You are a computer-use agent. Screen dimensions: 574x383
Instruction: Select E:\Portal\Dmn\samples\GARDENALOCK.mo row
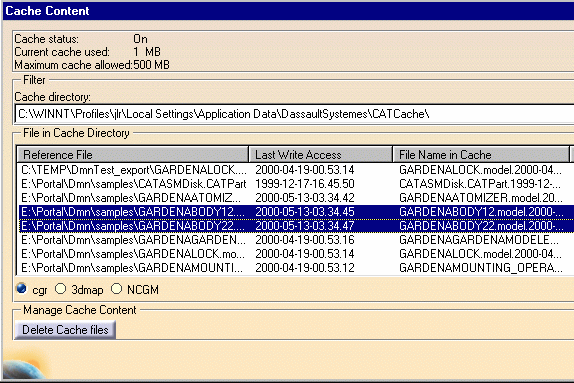(296, 254)
